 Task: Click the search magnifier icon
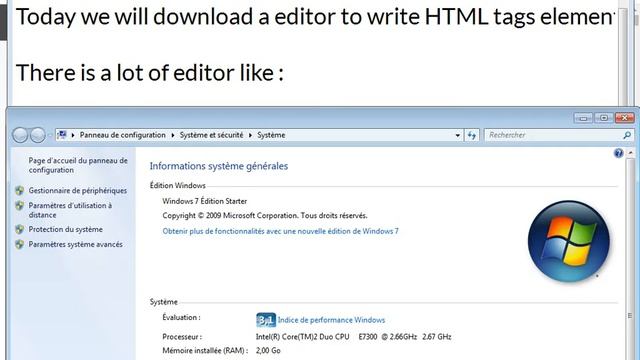coord(627,135)
